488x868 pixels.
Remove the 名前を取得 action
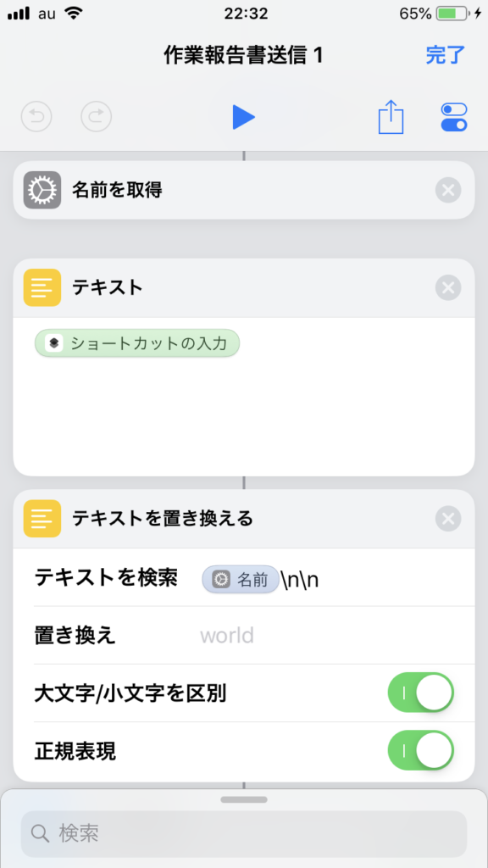(448, 191)
